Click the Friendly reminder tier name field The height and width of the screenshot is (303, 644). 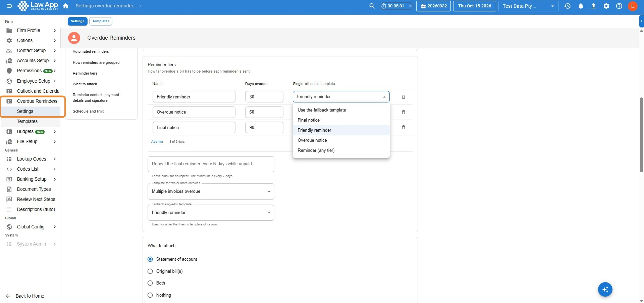(194, 97)
